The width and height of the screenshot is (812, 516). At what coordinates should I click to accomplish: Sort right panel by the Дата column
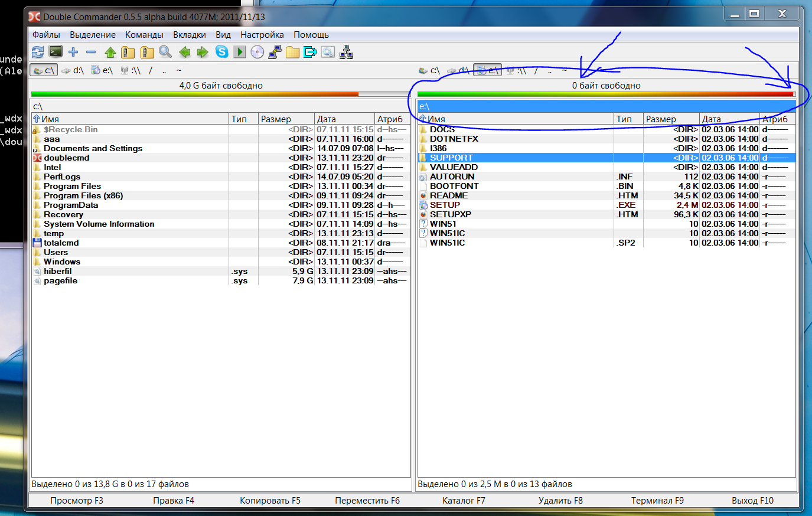tap(712, 119)
